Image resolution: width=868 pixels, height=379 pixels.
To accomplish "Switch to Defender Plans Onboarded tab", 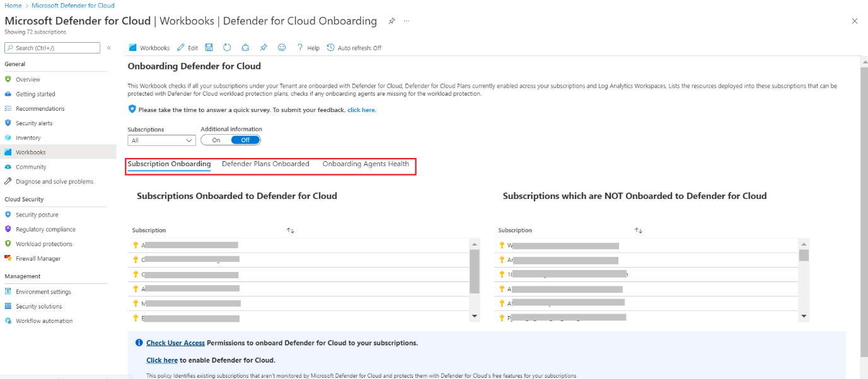I will pyautogui.click(x=265, y=164).
